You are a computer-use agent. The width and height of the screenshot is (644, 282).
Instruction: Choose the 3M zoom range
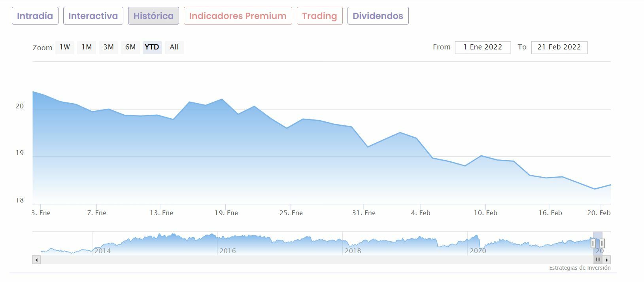[x=108, y=47]
